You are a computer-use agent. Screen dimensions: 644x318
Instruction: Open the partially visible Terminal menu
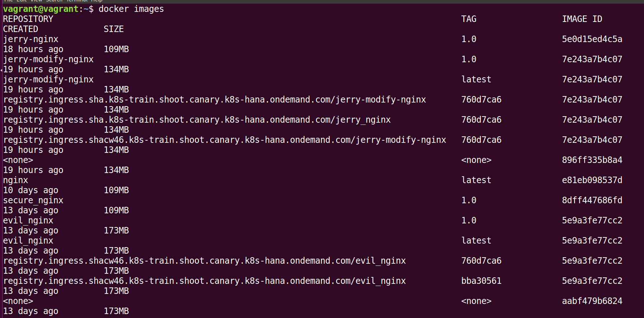(77, 1)
